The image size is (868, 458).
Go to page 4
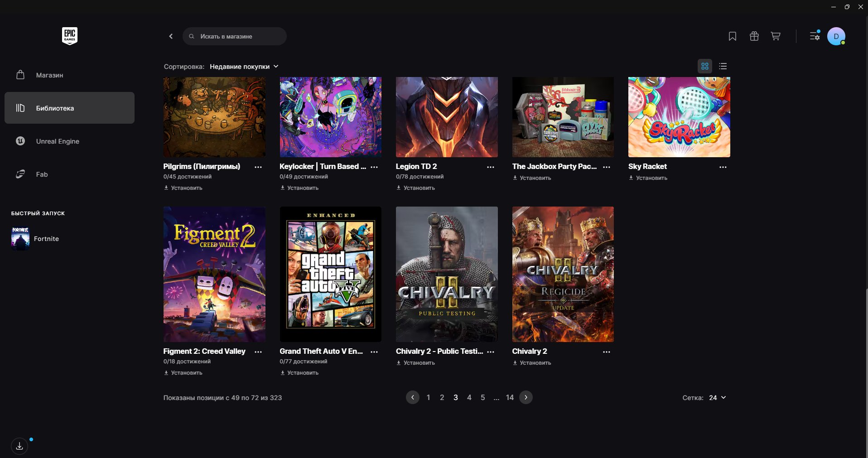click(x=469, y=398)
